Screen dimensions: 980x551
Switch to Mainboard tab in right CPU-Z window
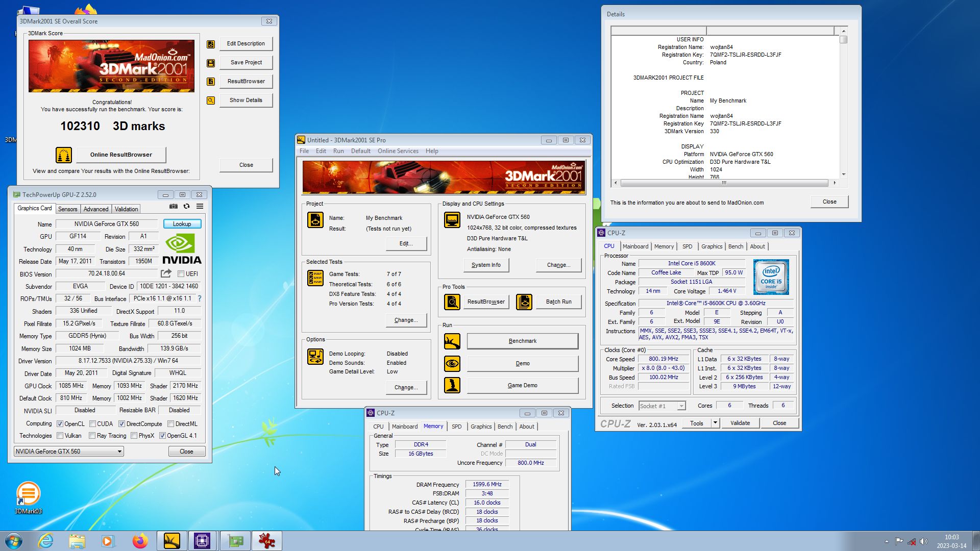pos(635,246)
